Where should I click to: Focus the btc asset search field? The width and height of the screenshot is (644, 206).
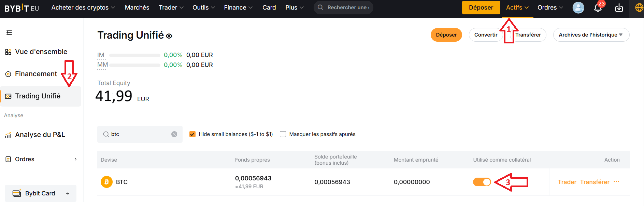(x=140, y=134)
